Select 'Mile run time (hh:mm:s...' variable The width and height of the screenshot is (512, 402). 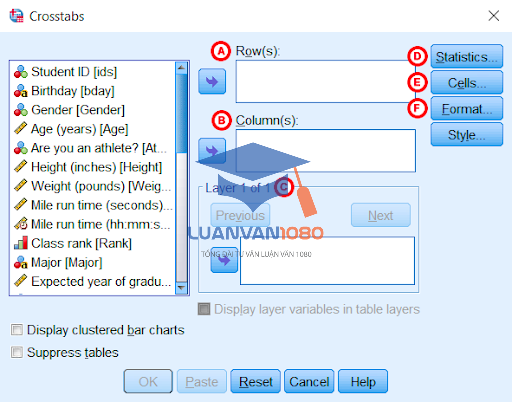coord(92,224)
